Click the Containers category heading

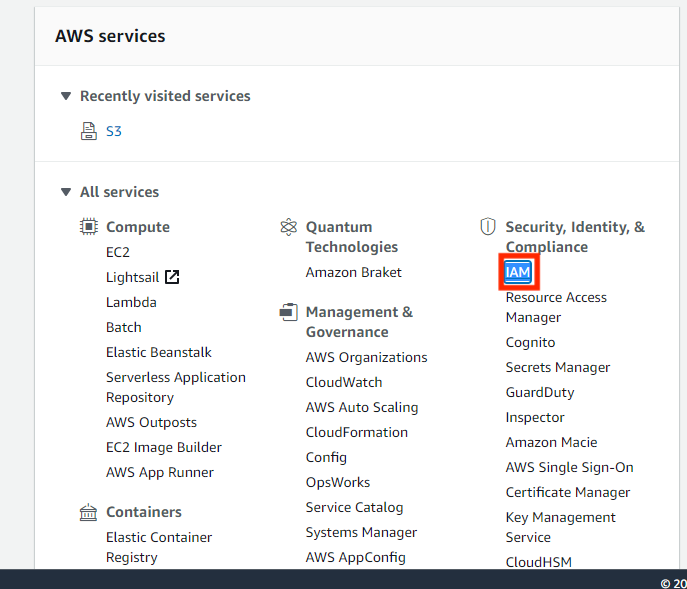coord(144,512)
